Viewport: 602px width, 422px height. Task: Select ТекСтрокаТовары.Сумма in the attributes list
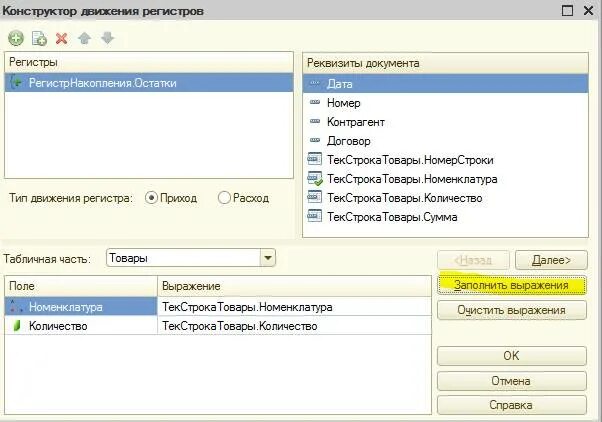tap(445, 217)
